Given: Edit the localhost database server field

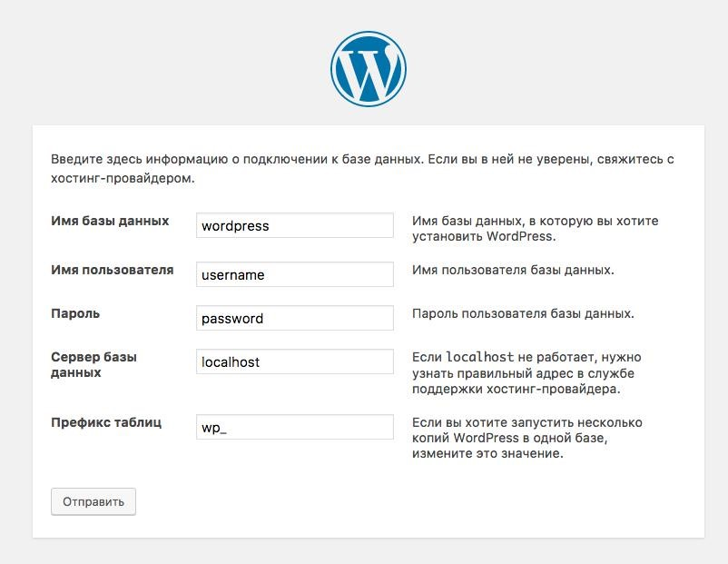Looking at the screenshot, I should pyautogui.click(x=295, y=361).
